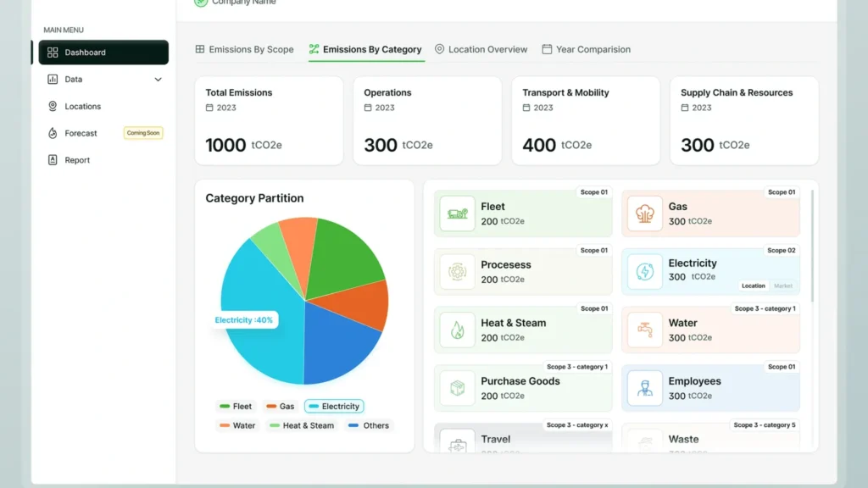
Task: Expand the Data menu chevron
Action: (158, 80)
